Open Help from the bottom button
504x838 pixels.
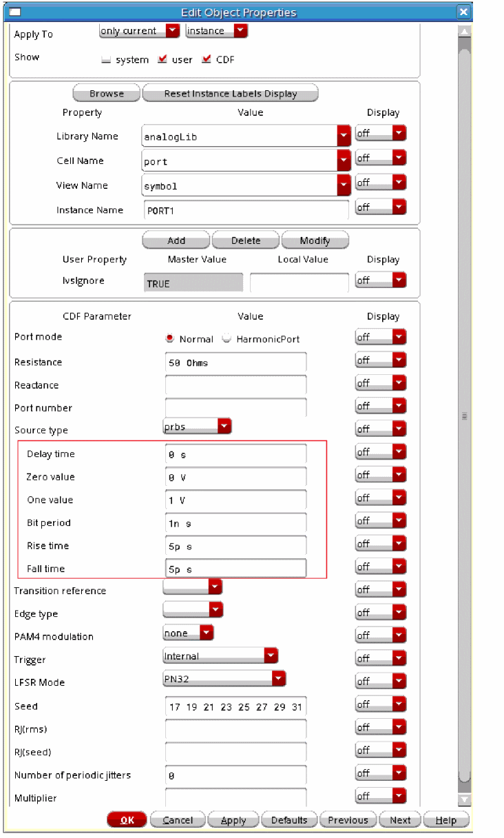tap(446, 820)
